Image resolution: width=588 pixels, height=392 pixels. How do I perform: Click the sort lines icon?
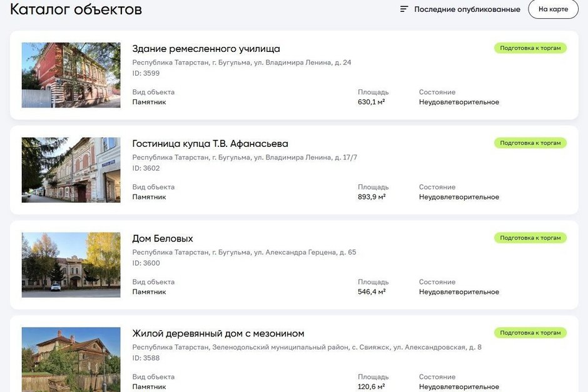pyautogui.click(x=404, y=9)
